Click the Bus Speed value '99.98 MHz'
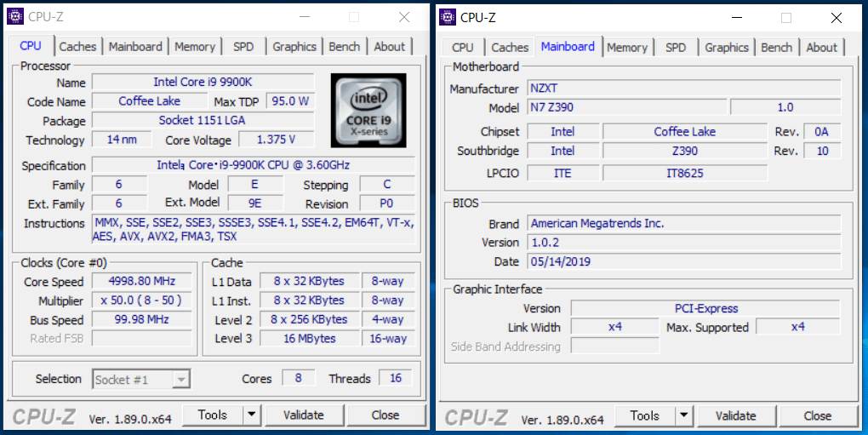 142,319
